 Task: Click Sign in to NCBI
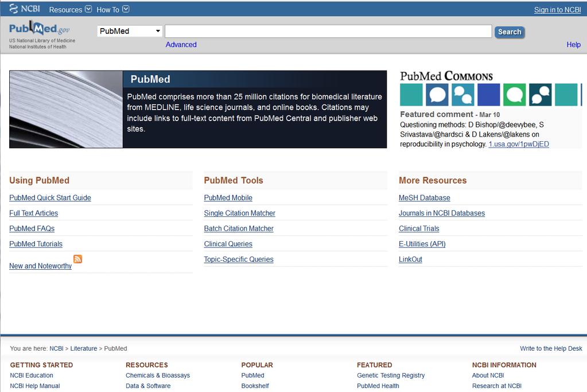(557, 10)
